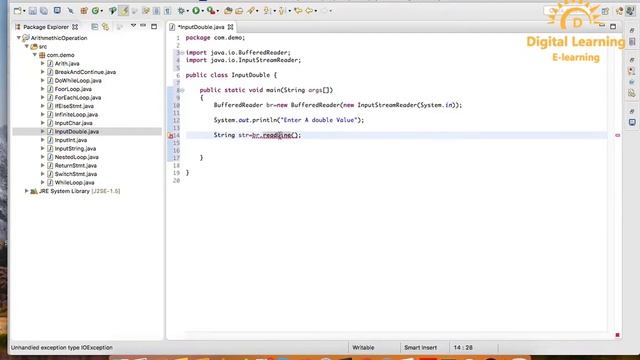Click the 14 : 28 cursor position
The image size is (640, 360).
click(463, 348)
